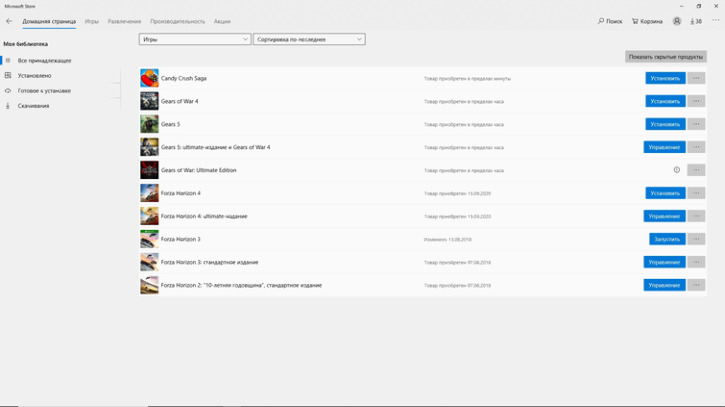Click Установить for Gears 5
This screenshot has height=407, width=725.
click(x=665, y=124)
